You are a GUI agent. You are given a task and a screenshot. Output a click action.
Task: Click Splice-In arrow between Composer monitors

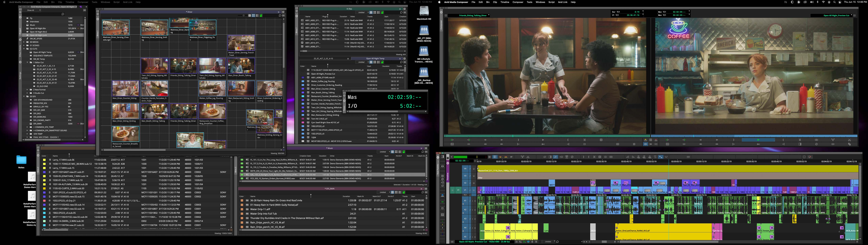tap(646, 140)
